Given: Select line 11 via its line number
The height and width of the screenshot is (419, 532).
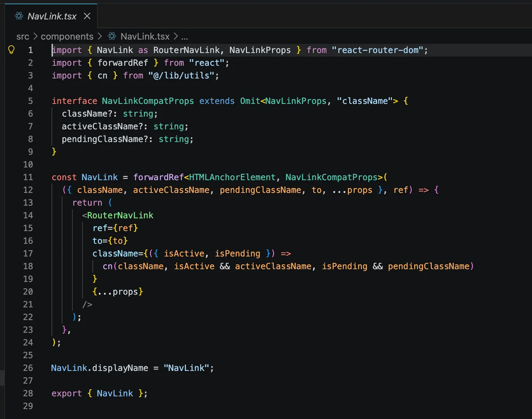Looking at the screenshot, I should (x=28, y=177).
